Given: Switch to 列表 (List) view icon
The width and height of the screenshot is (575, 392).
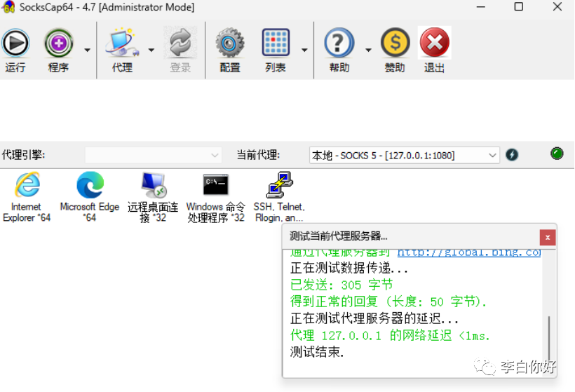Looking at the screenshot, I should (x=276, y=43).
